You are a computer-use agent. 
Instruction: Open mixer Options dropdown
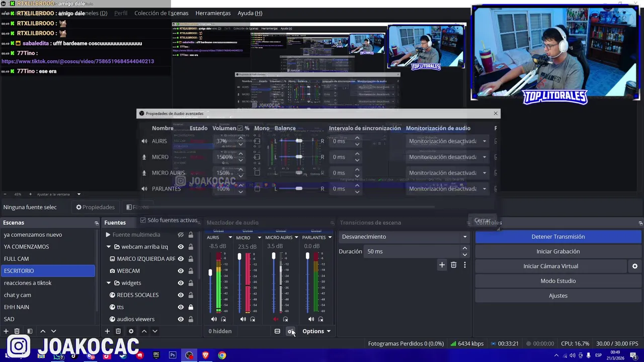click(x=316, y=331)
